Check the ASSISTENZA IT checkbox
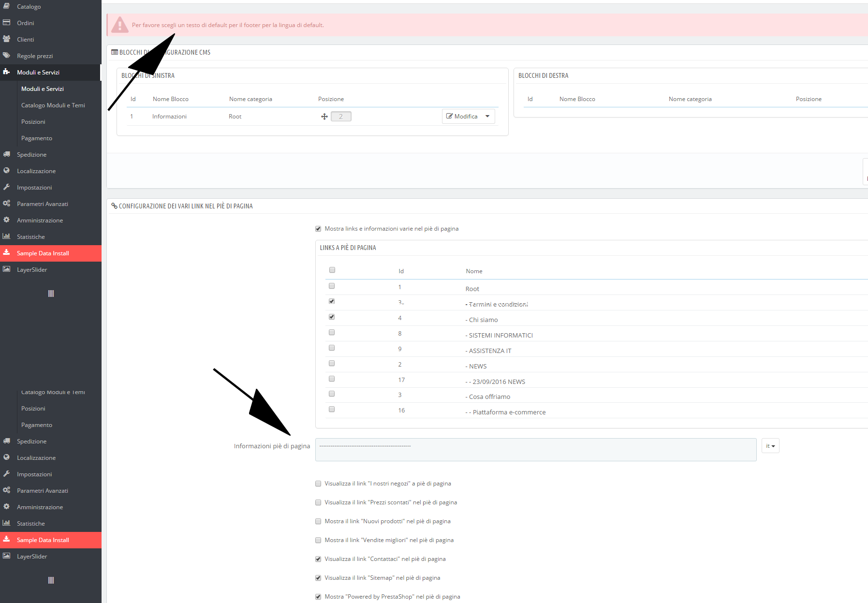 tap(332, 348)
